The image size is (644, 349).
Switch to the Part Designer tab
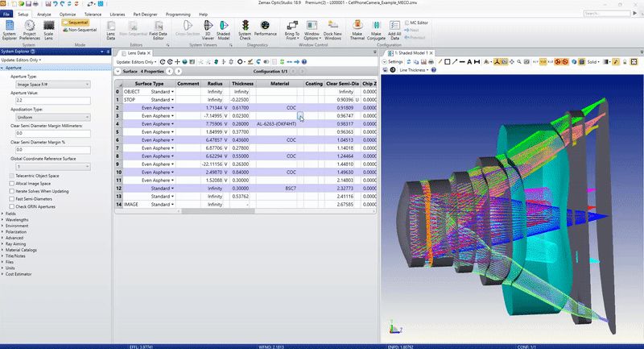[145, 14]
